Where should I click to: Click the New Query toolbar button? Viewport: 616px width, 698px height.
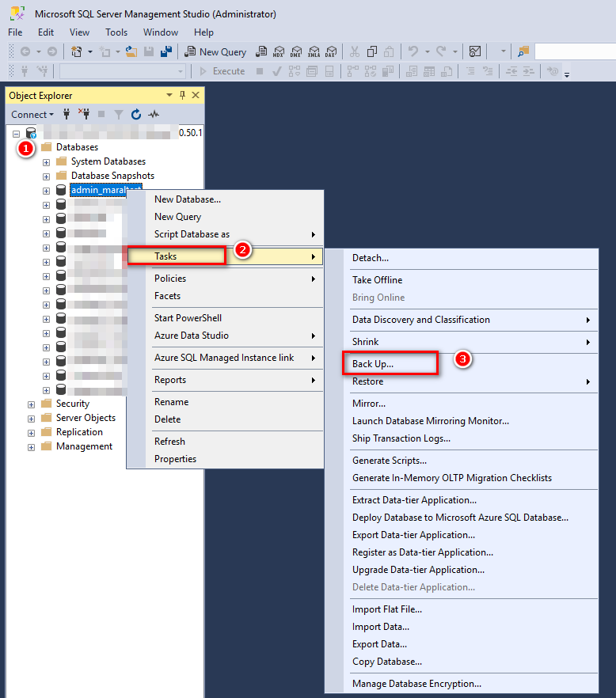[x=215, y=52]
